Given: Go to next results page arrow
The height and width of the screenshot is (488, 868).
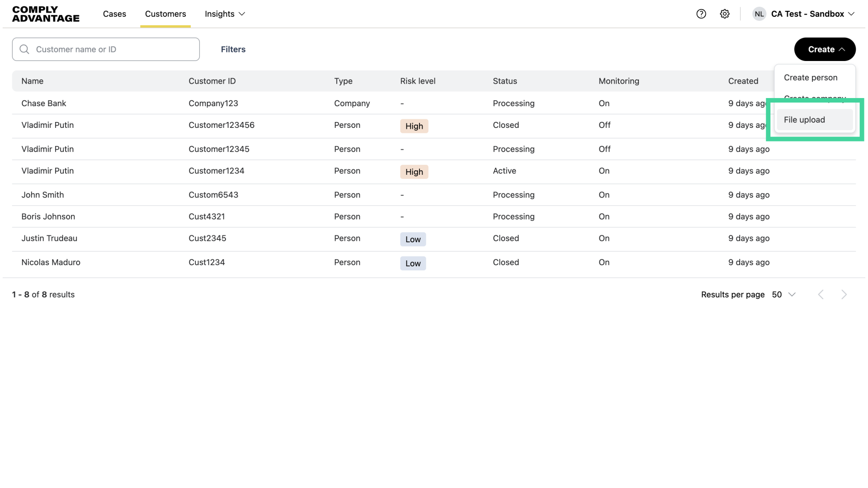Looking at the screenshot, I should tap(844, 295).
